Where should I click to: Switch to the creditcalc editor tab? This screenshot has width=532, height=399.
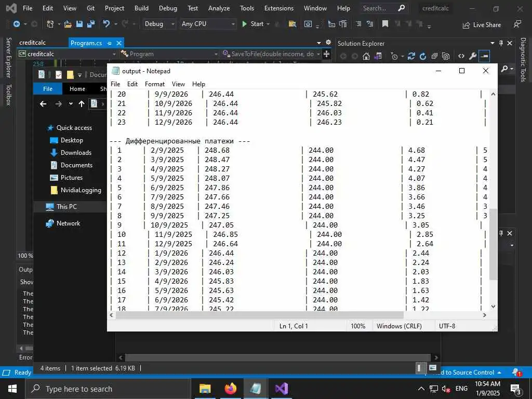[33, 43]
